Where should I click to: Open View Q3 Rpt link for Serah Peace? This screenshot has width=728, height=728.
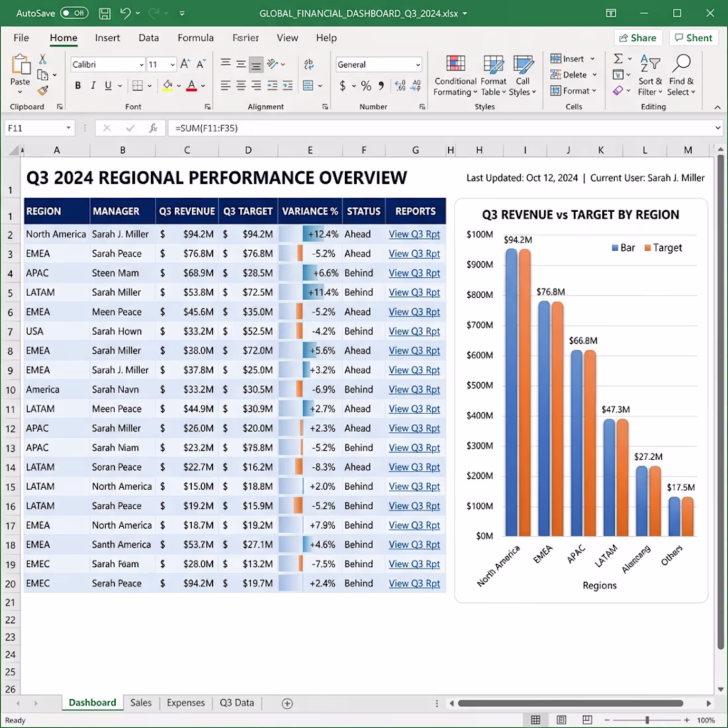(x=414, y=584)
